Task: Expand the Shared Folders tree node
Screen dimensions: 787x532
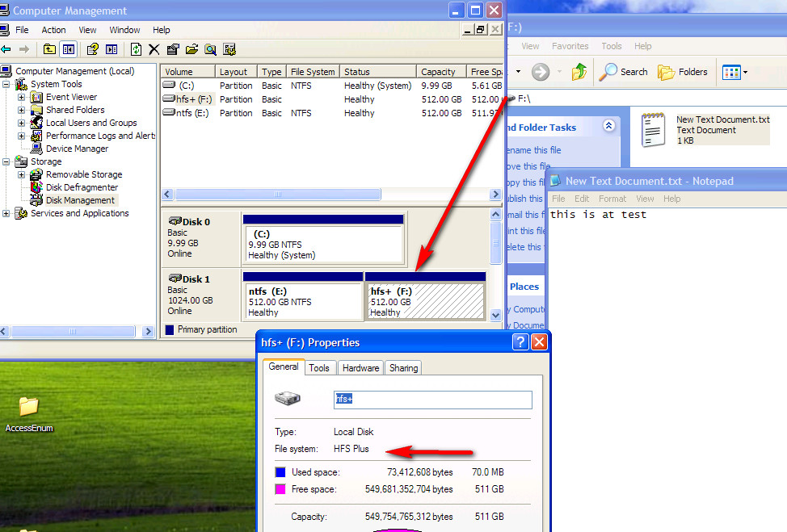Action: click(21, 110)
